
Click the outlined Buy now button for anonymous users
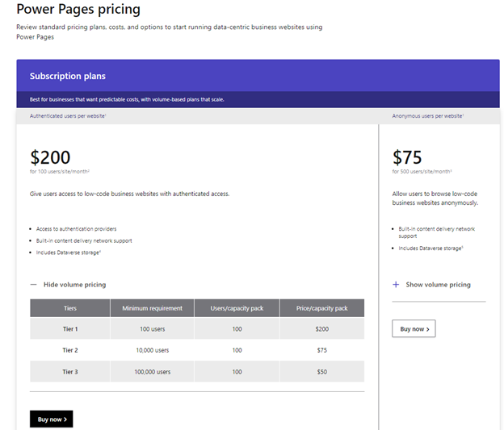coord(414,328)
